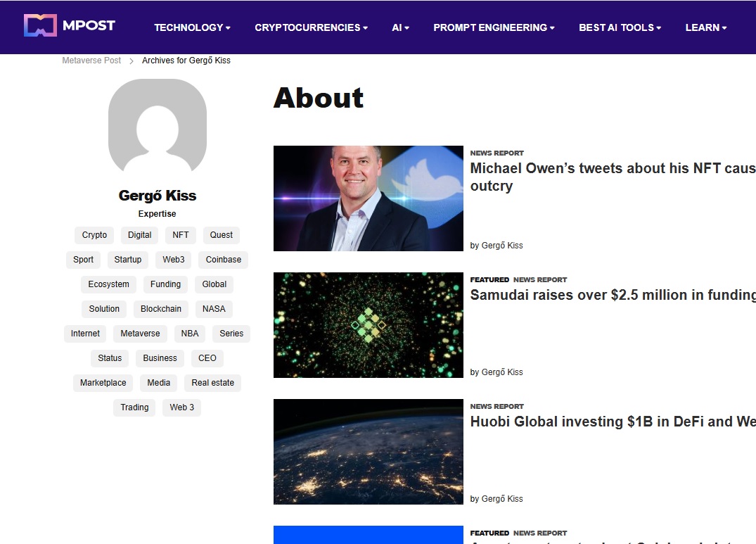Expand the Learn navigation menu

click(705, 27)
